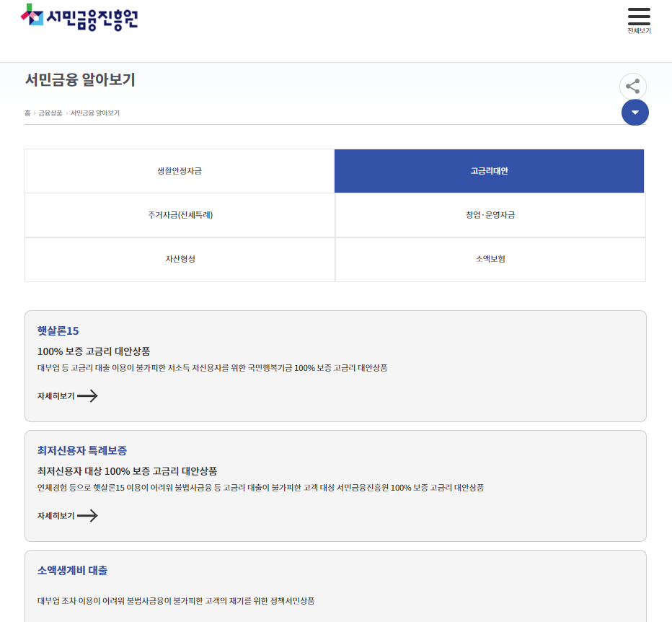Switch to the 생활안정자금 tab
The height and width of the screenshot is (622, 672).
[180, 170]
